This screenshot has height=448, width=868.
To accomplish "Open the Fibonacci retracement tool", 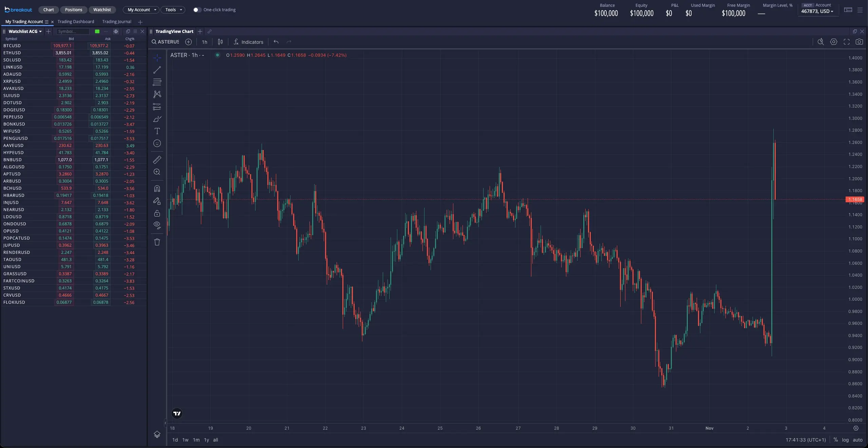I will (x=157, y=82).
